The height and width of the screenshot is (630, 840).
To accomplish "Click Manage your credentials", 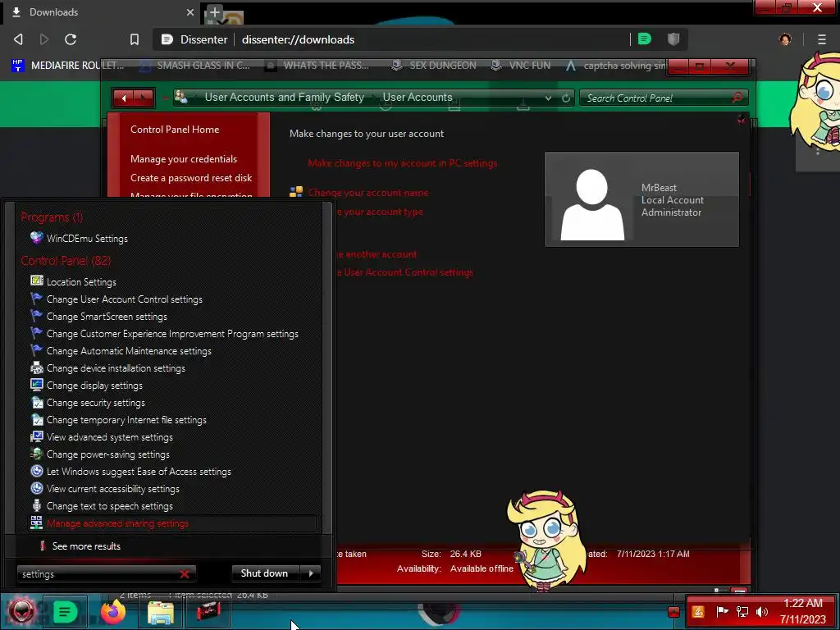I will (183, 158).
